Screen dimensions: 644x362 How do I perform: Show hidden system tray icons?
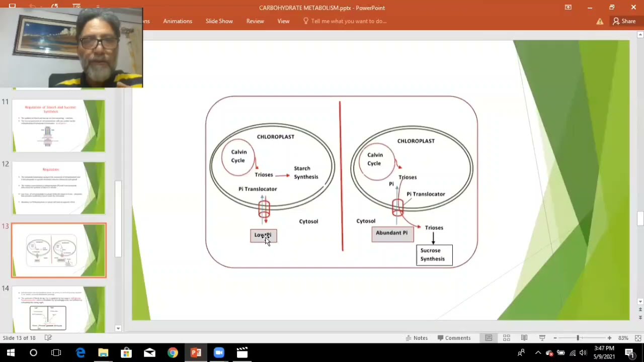(538, 353)
